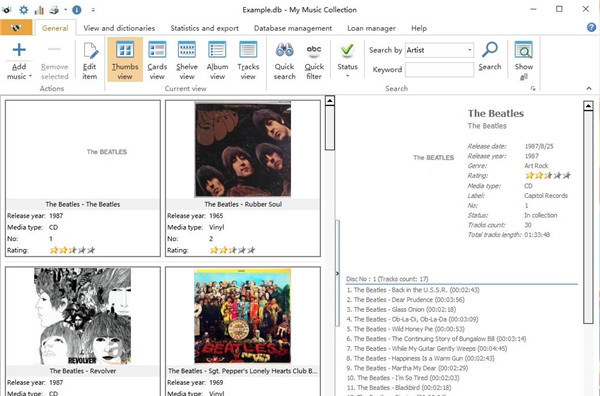Viewport: 600px width, 396px height.
Task: Switch to Tracks view
Action: click(x=248, y=61)
